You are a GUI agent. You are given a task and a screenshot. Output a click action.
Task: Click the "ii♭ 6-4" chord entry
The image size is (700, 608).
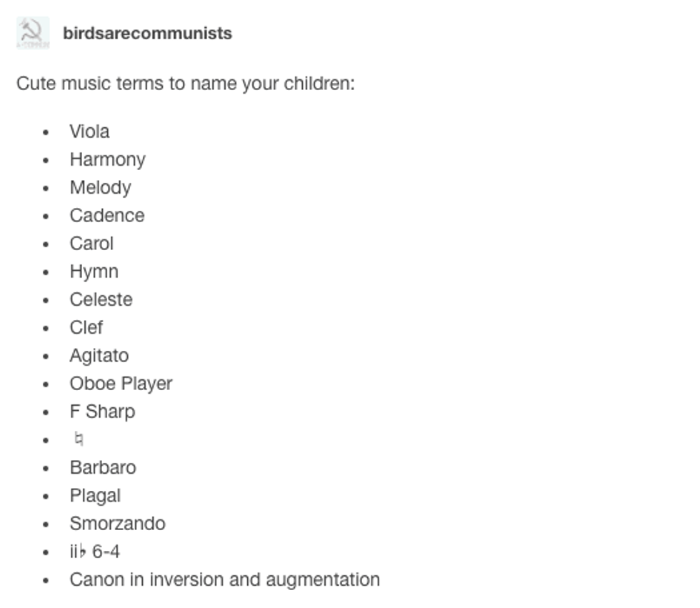point(94,552)
